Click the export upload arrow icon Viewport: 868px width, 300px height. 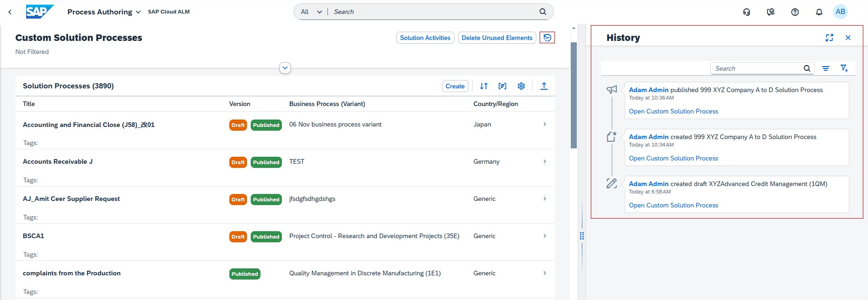pos(544,86)
